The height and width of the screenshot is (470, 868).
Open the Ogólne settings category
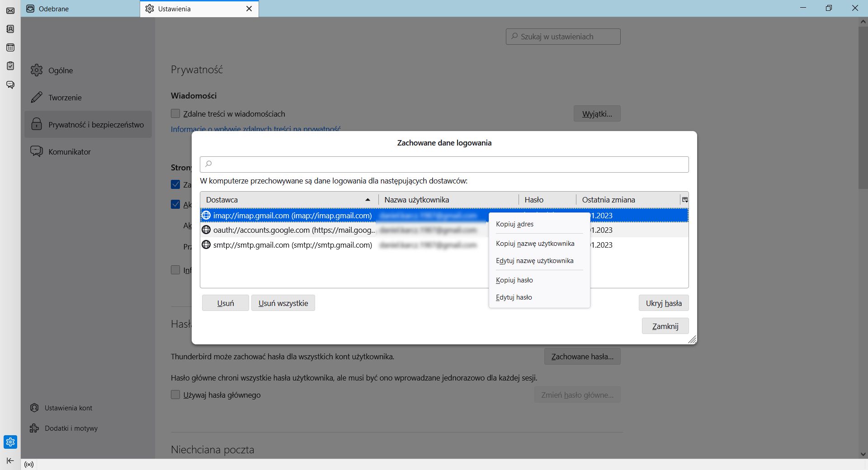click(x=88, y=70)
